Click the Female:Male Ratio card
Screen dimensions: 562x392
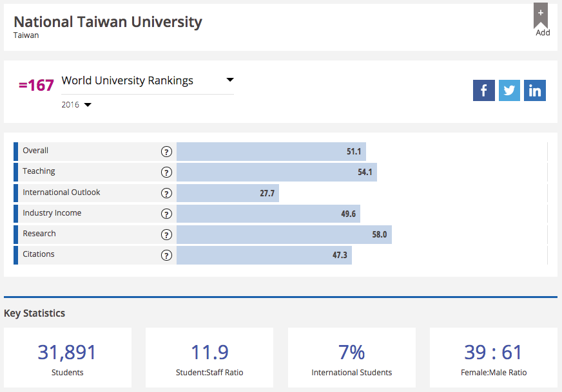pyautogui.click(x=494, y=359)
